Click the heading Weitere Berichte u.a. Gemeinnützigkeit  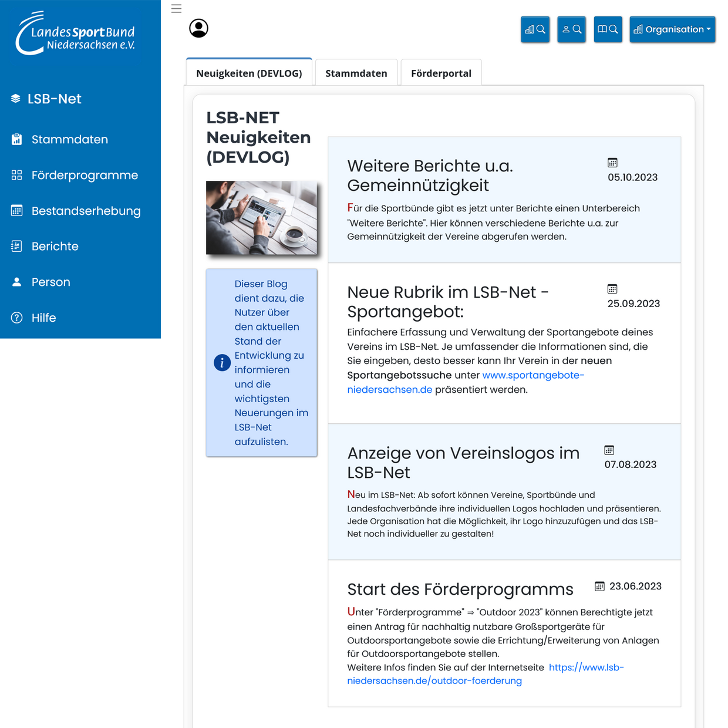(x=430, y=176)
